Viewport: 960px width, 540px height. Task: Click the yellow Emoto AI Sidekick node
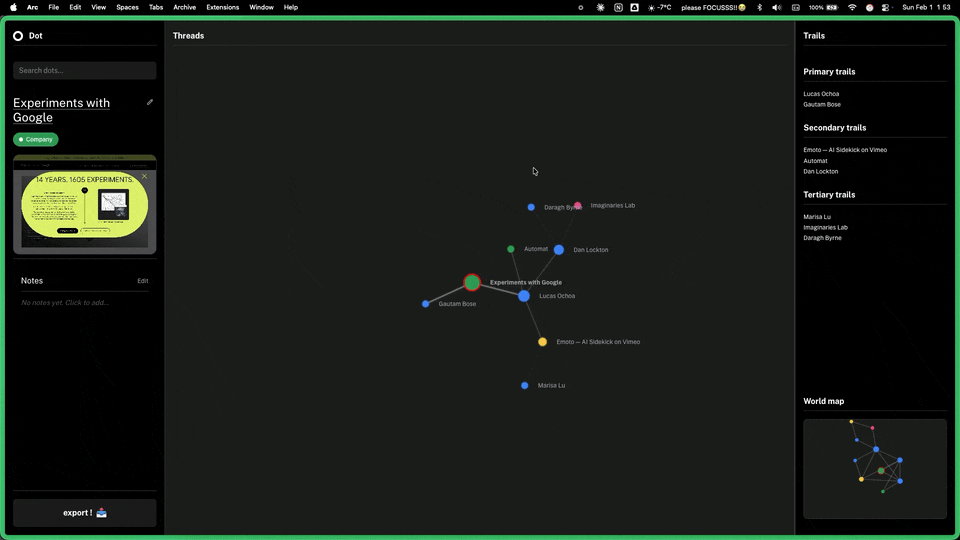[x=543, y=342]
